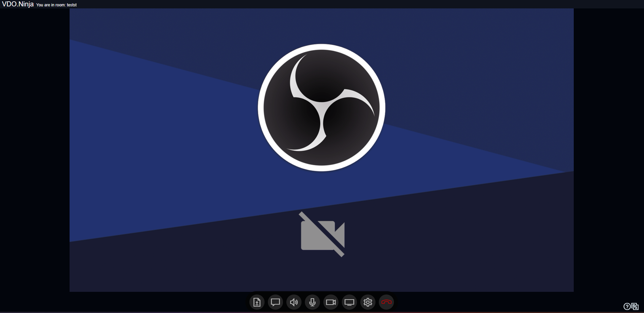
Task: Open help via question mark icon
Action: (x=627, y=306)
